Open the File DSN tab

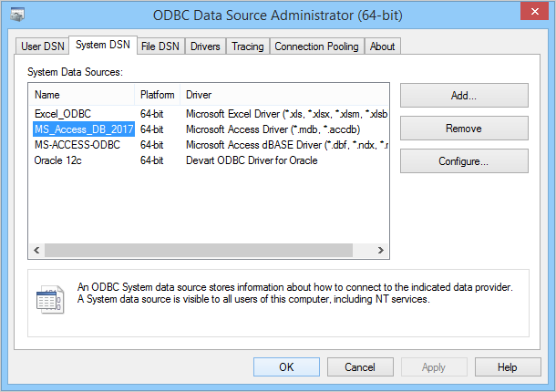(160, 46)
